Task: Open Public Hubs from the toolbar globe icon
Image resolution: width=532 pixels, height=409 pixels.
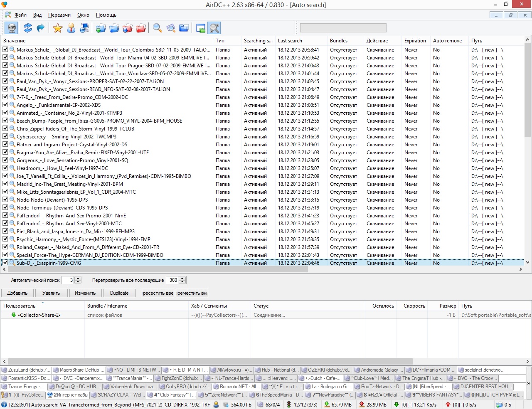Action: [12, 28]
